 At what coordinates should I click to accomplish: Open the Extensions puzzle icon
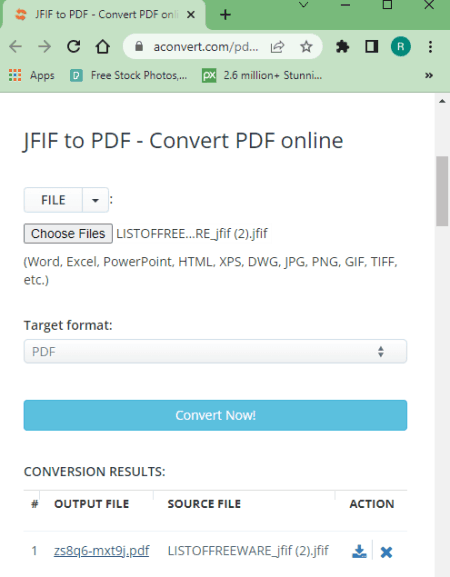tap(343, 47)
